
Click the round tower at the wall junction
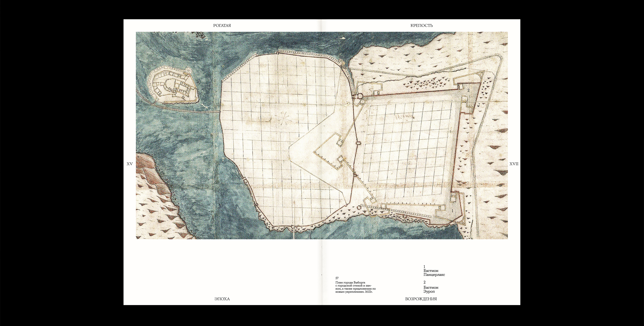pyautogui.click(x=360, y=96)
